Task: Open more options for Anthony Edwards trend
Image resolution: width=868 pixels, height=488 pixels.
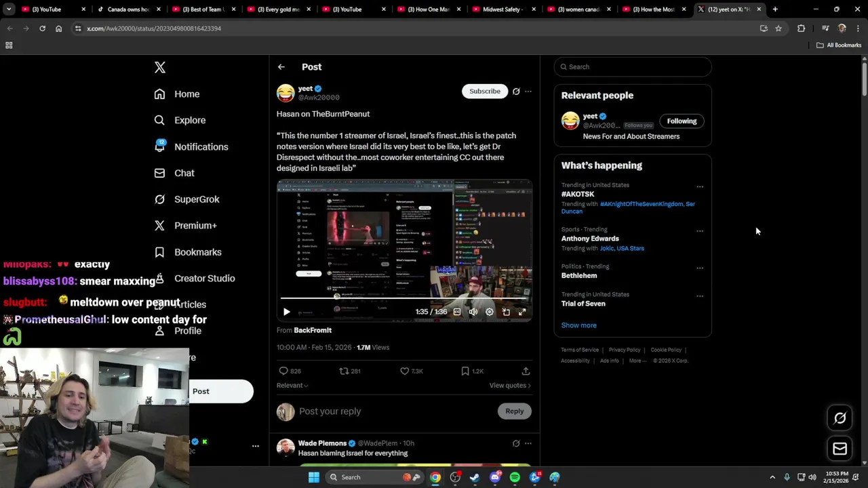Action: coord(700,231)
